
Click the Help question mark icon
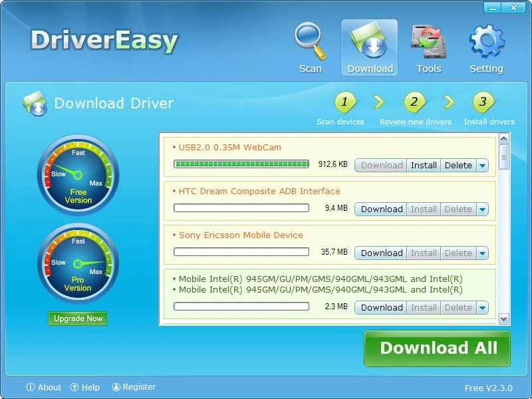pos(74,387)
